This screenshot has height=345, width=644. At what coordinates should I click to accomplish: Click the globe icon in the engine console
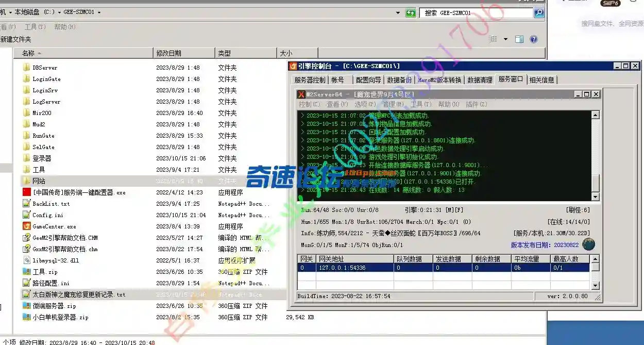point(588,244)
